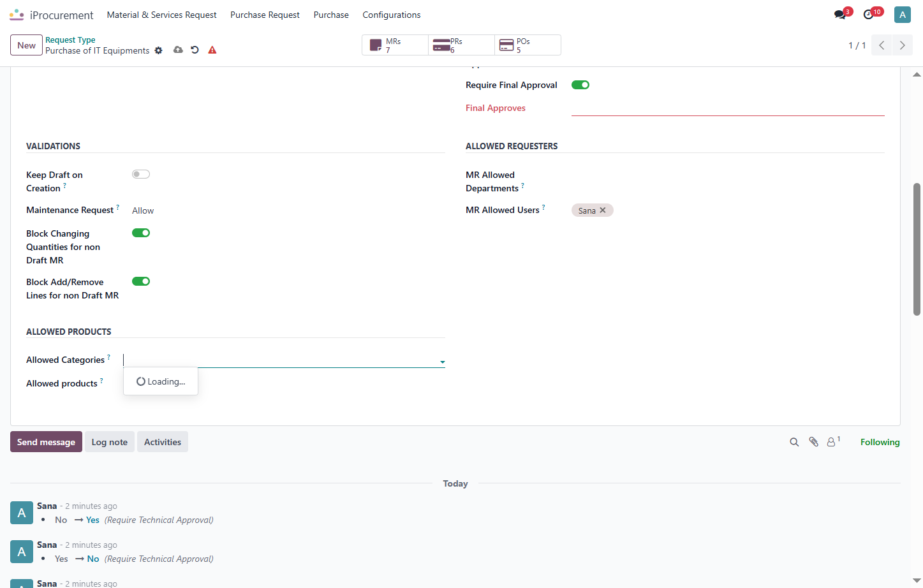
Task: Click the Following status button
Action: coord(880,442)
